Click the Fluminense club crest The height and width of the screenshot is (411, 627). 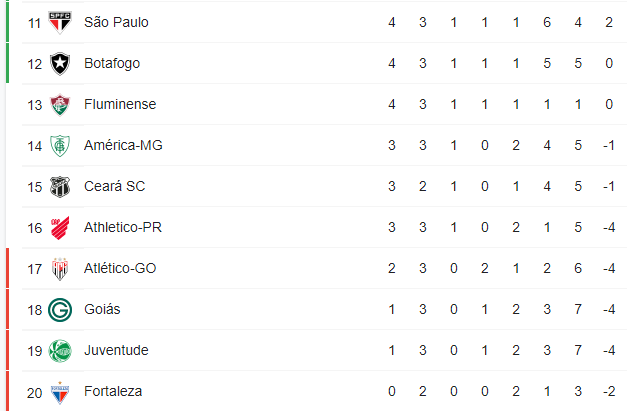coord(60,105)
